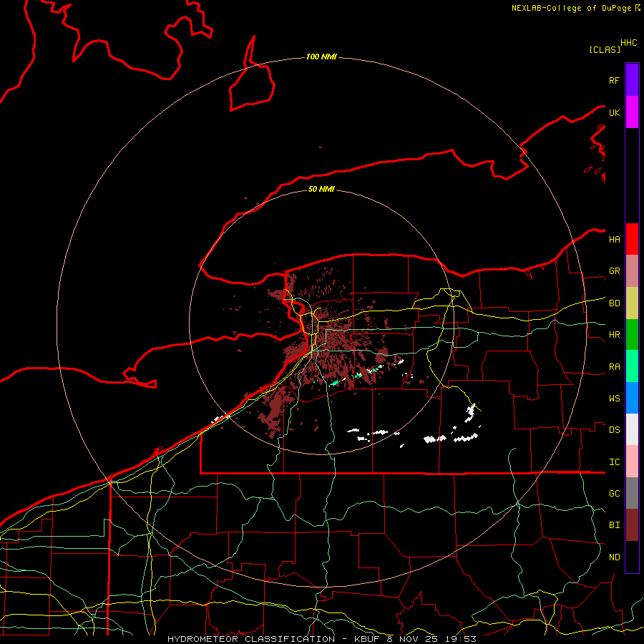Viewport: 644px width, 644px height.
Task: Select the BD yellow legend swatch
Action: tap(632, 303)
